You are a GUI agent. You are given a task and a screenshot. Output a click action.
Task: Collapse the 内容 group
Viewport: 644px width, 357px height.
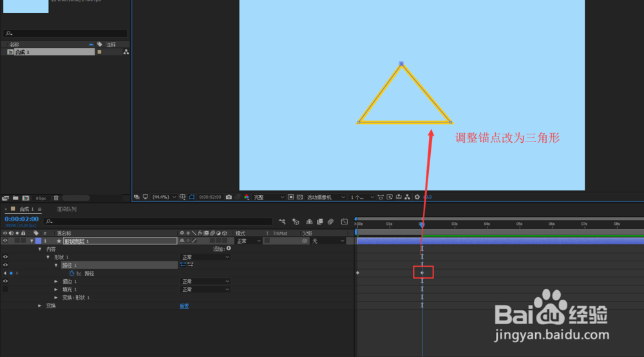tap(40, 249)
